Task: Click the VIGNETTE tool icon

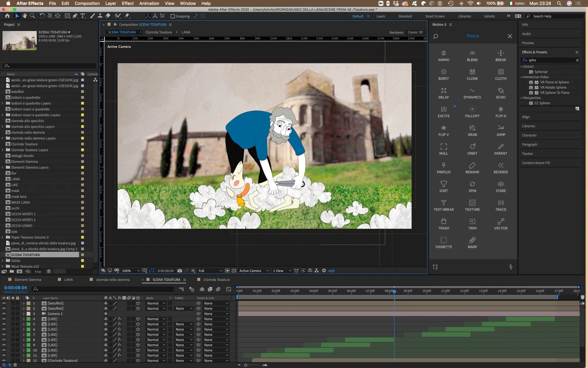Action: click(x=444, y=243)
